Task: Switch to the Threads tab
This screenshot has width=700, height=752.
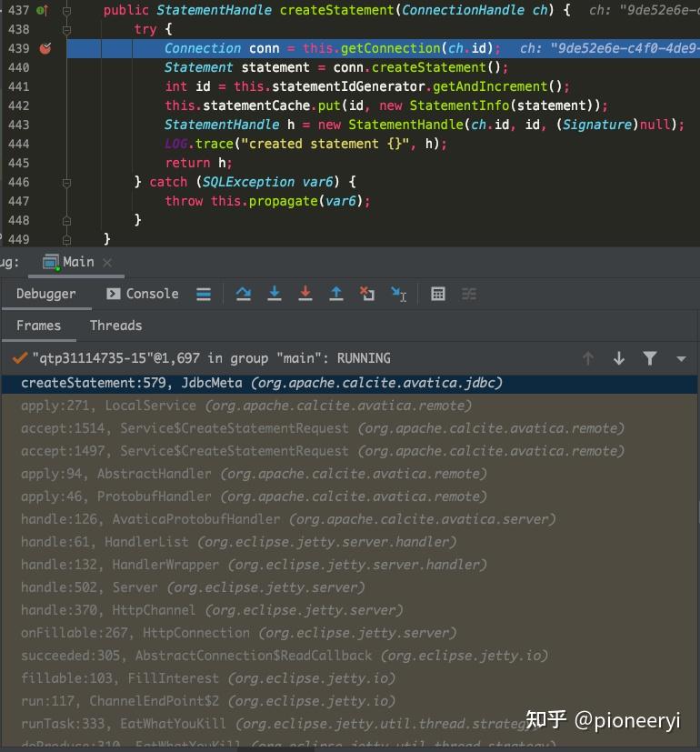Action: [115, 326]
